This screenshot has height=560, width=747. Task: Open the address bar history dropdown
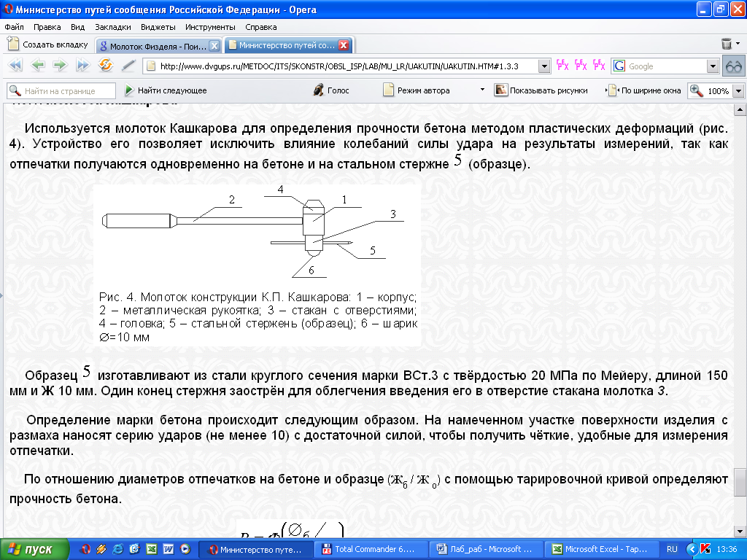click(544, 66)
